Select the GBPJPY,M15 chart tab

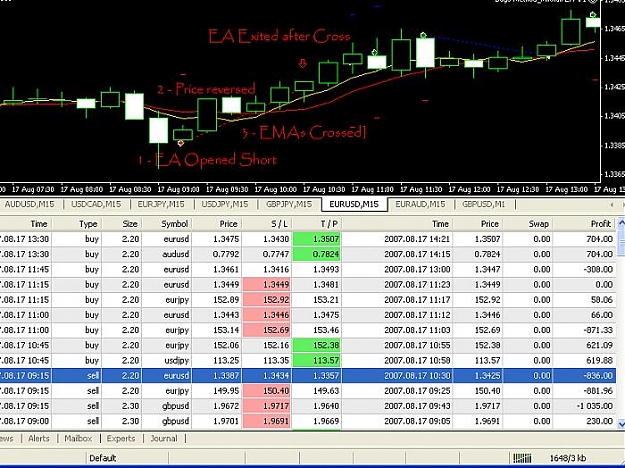[x=289, y=205]
